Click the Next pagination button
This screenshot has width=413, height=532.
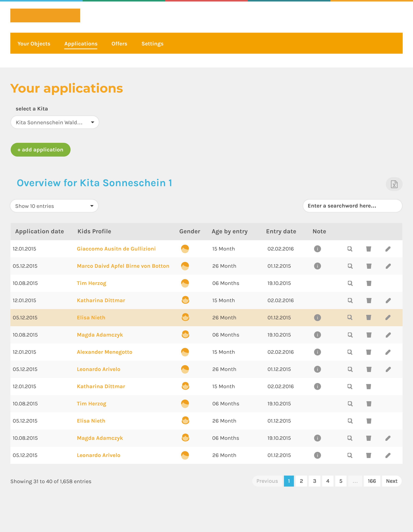[391, 481]
